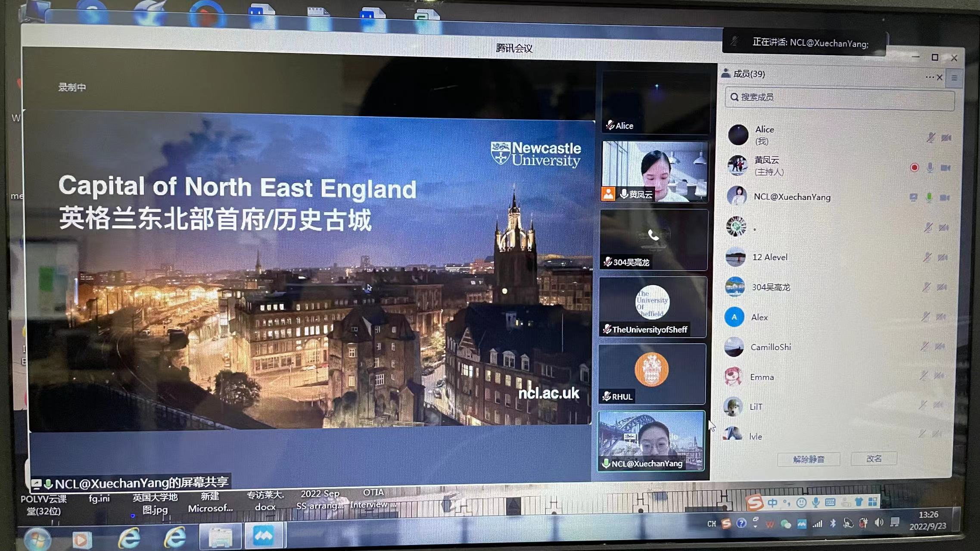Screen dimensions: 980x551
Task: Open 英国大学地图.jpg desktop file
Action: 155,504
